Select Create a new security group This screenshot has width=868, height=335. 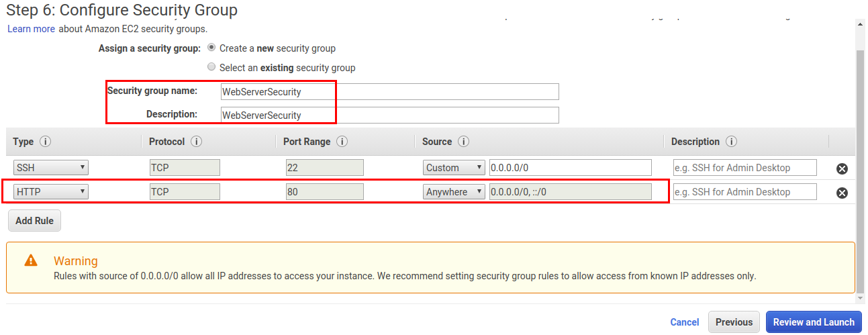point(212,48)
